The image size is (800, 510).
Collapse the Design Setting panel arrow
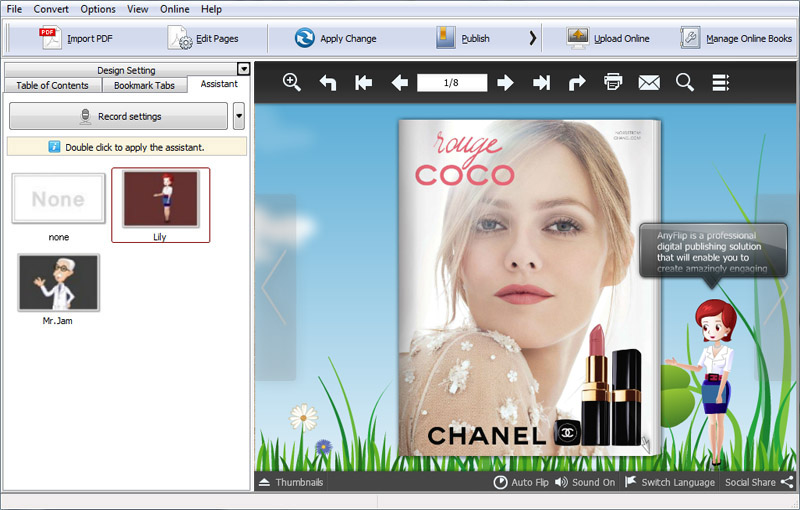point(243,69)
